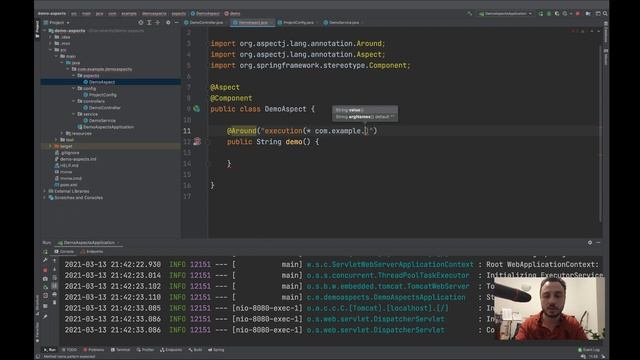
Task: Expand the resources folder
Action: click(62, 133)
